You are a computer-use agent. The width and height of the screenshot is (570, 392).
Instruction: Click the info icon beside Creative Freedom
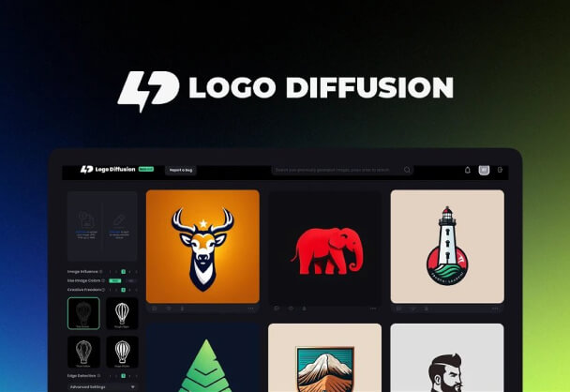pyautogui.click(x=103, y=290)
